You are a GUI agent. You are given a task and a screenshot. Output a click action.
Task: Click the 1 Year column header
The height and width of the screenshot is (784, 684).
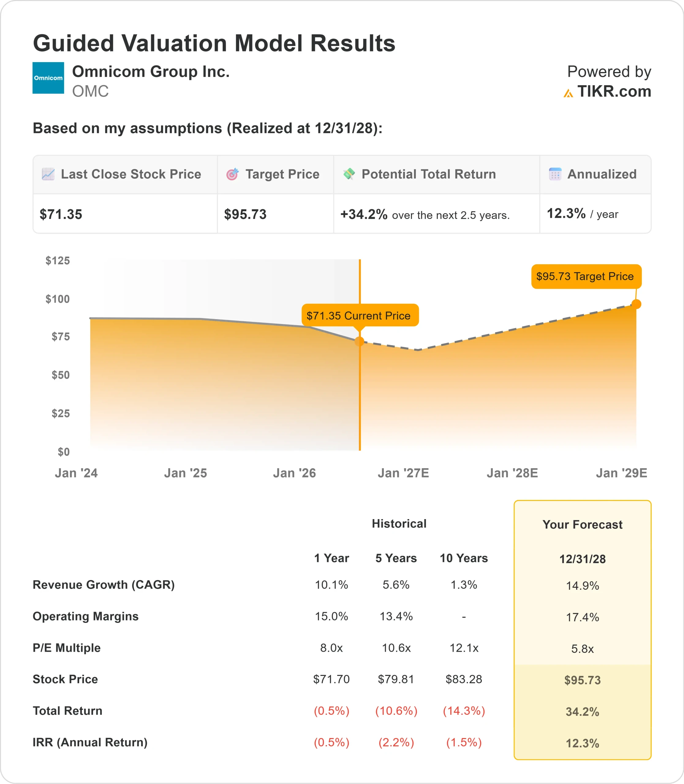(x=331, y=558)
